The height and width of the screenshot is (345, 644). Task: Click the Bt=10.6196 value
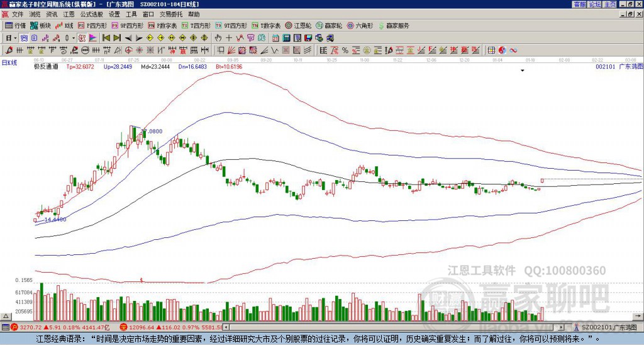229,66
